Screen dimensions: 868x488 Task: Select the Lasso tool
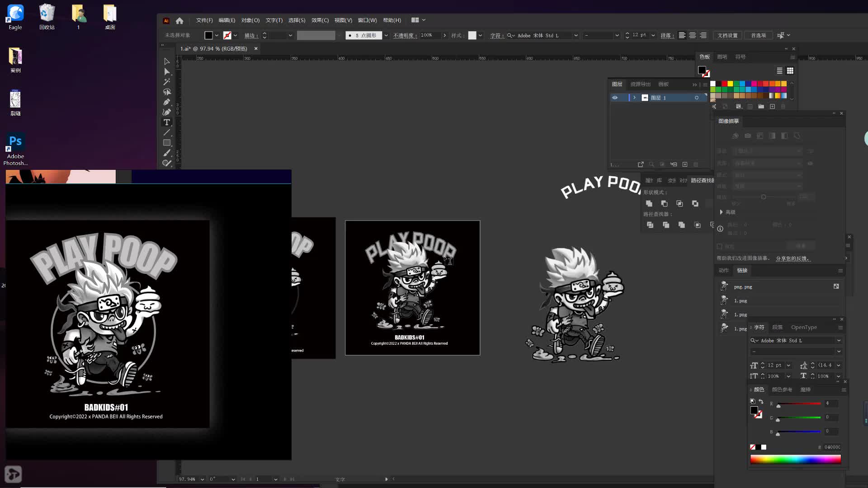(x=167, y=92)
